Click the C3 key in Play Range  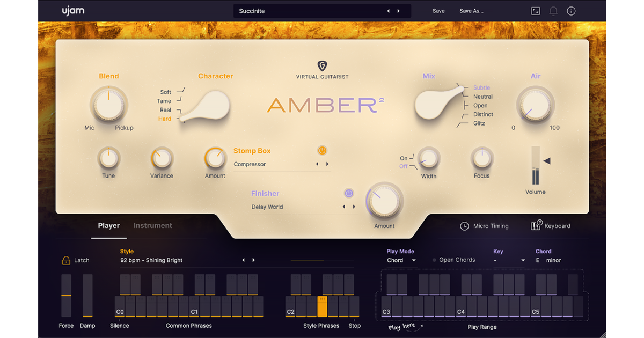[x=386, y=307]
